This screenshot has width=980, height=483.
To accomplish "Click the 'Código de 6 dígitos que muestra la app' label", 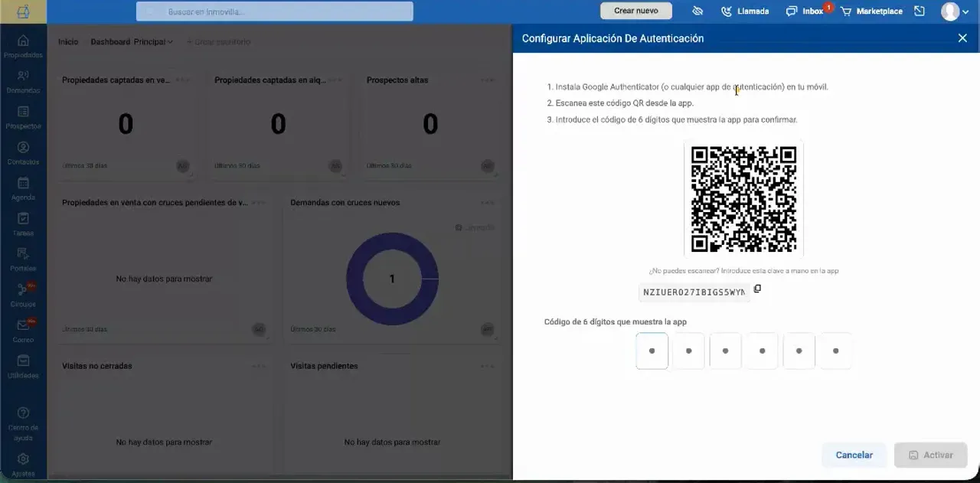I will tap(616, 321).
